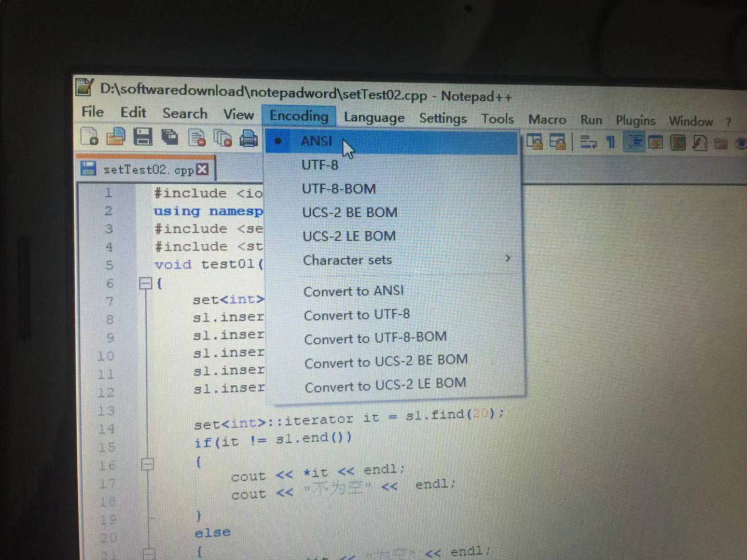Screen dimensions: 747x560
Task: Click the 'set<int>::iterator it' code line
Action: 349,419
